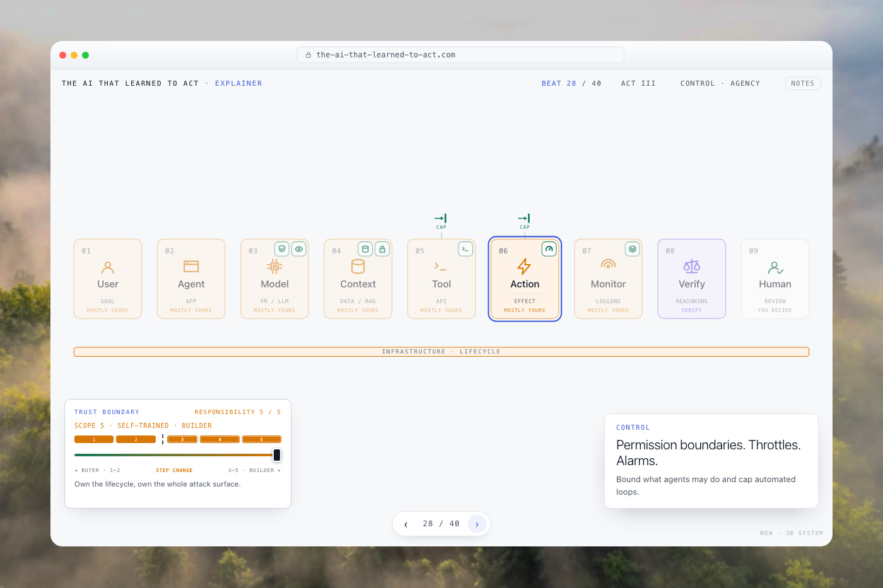Screen dimensions: 883x588
Task: Click the shield badge on the Model card
Action: [282, 249]
